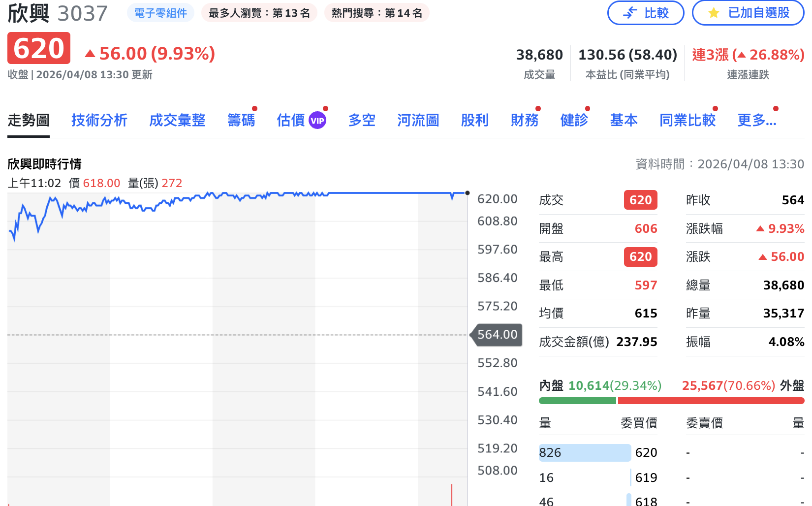812x506 pixels.
Task: Click the 熱門搜尋：第14名 link
Action: point(376,13)
